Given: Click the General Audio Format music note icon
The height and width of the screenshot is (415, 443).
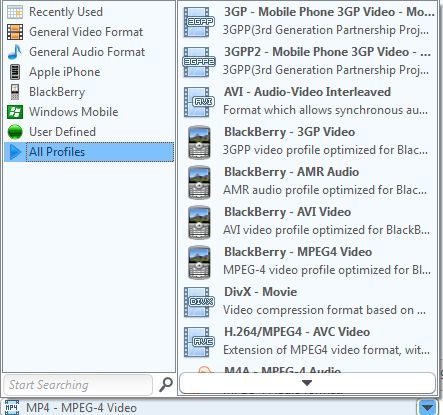Looking at the screenshot, I should click(15, 52).
